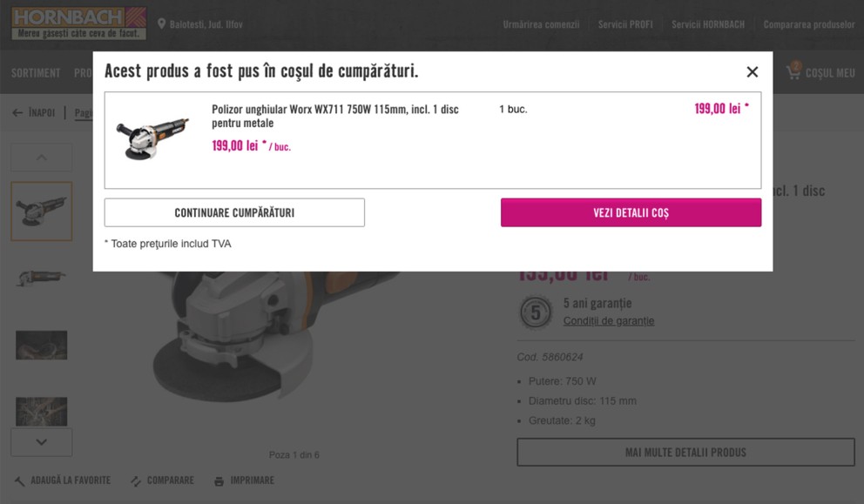The height and width of the screenshot is (504, 864).
Task: Close the cart confirmation dialog
Action: click(753, 72)
